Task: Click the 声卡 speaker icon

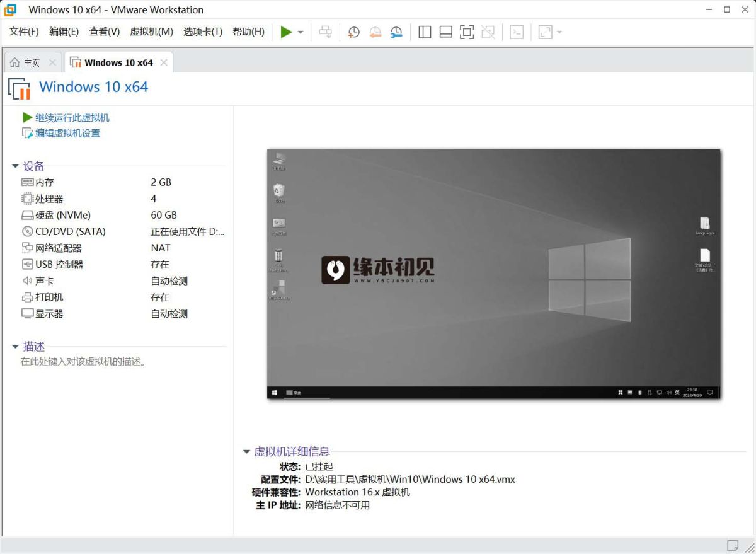Action: pyautogui.click(x=27, y=280)
